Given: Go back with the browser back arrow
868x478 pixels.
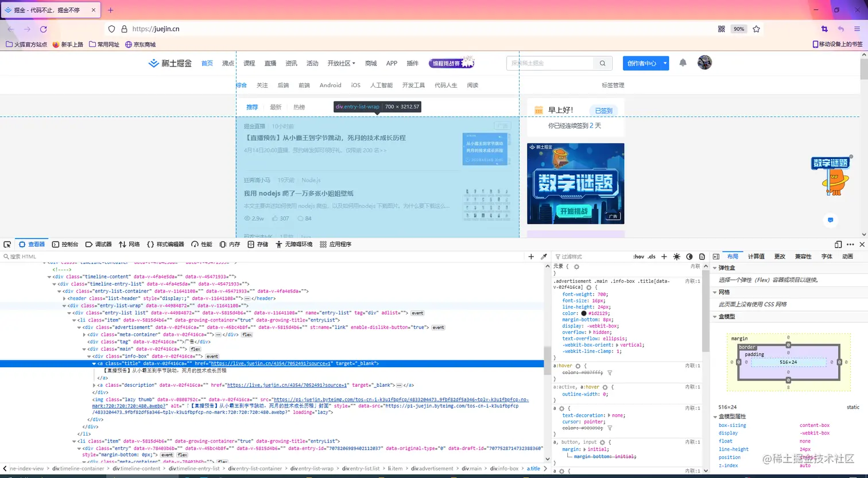Looking at the screenshot, I should point(11,29).
